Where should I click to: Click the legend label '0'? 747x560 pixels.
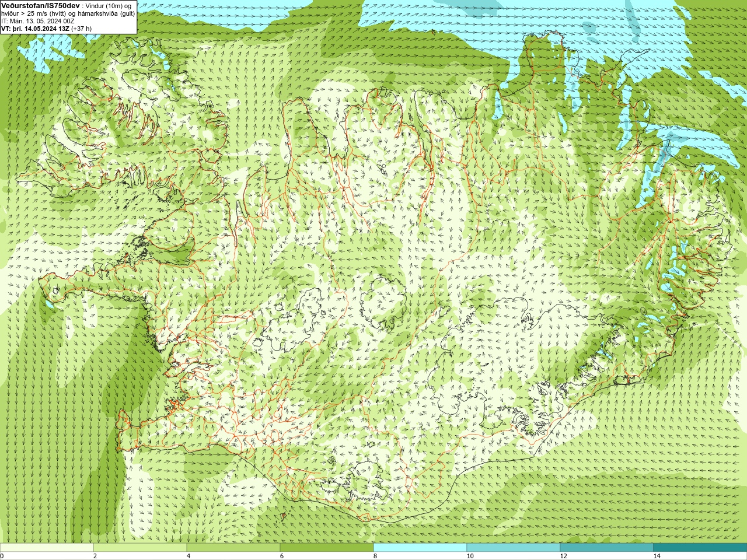[x=2, y=556]
